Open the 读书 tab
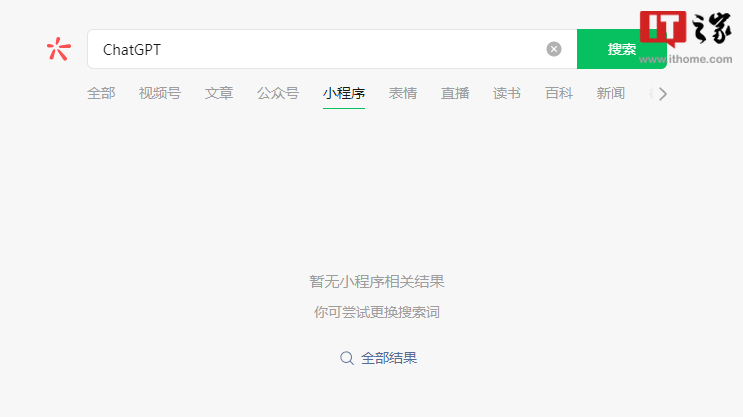The height and width of the screenshot is (417, 743). pos(507,93)
